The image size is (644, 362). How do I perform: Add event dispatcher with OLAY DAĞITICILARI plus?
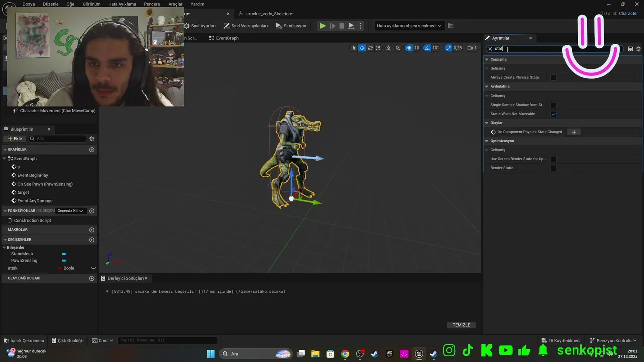92,278
